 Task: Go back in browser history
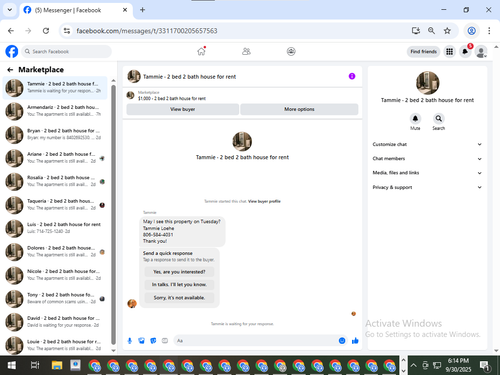(11, 31)
